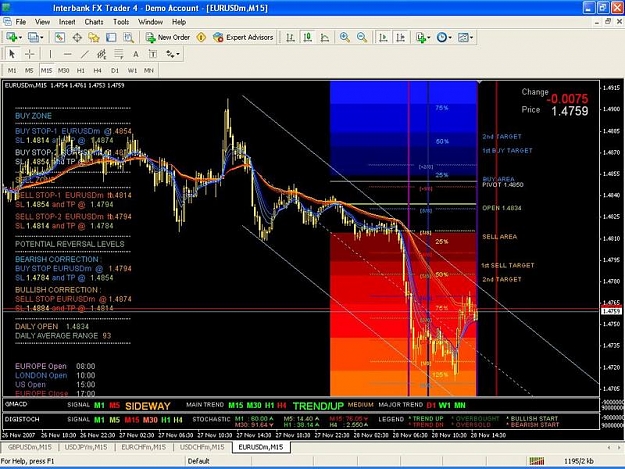The image size is (625, 469).
Task: Switch timeframe to M30
Action: pos(63,71)
